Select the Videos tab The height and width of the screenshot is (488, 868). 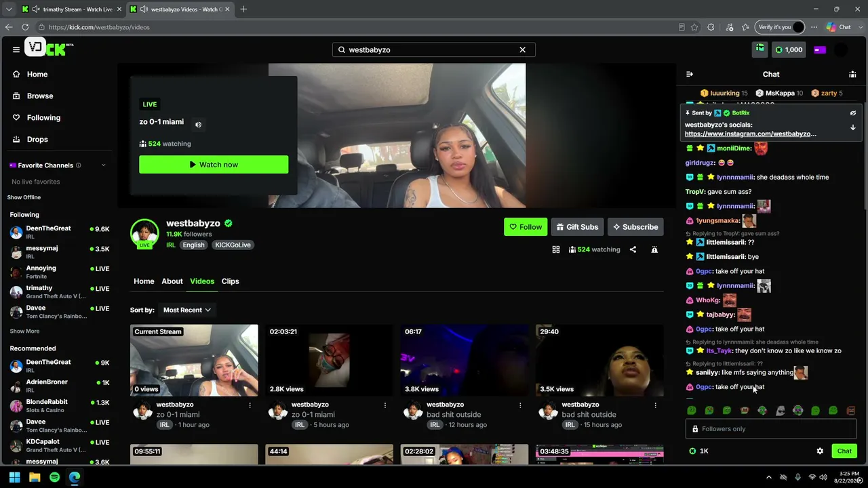[x=202, y=281]
